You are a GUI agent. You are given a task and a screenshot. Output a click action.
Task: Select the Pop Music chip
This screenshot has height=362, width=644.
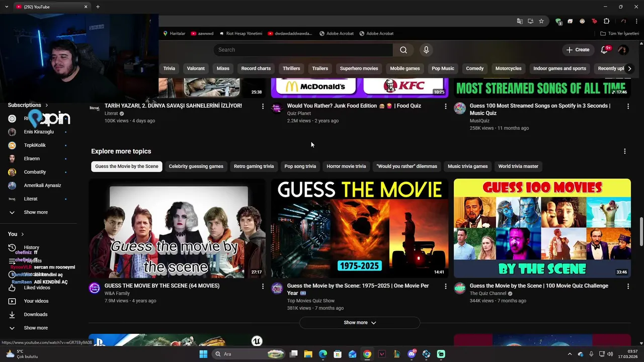tap(443, 68)
